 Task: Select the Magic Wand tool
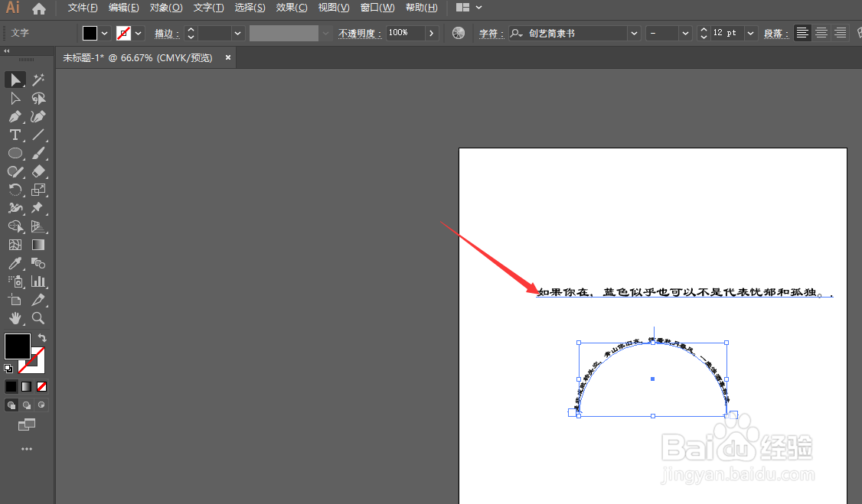coord(38,80)
